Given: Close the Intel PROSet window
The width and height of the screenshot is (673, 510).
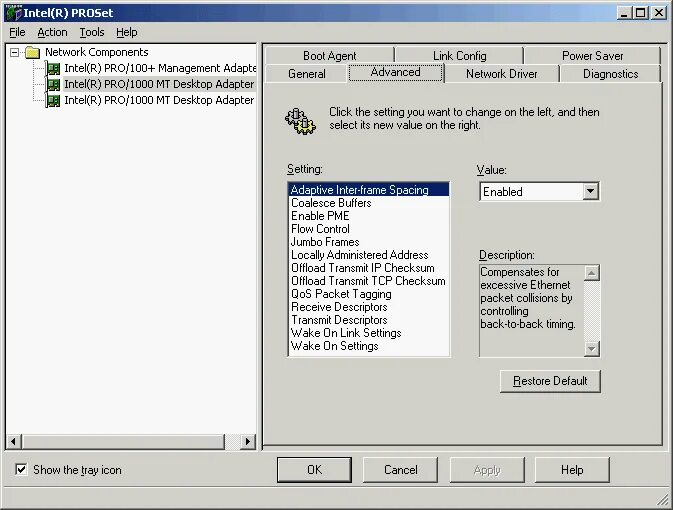Looking at the screenshot, I should click(658, 13).
